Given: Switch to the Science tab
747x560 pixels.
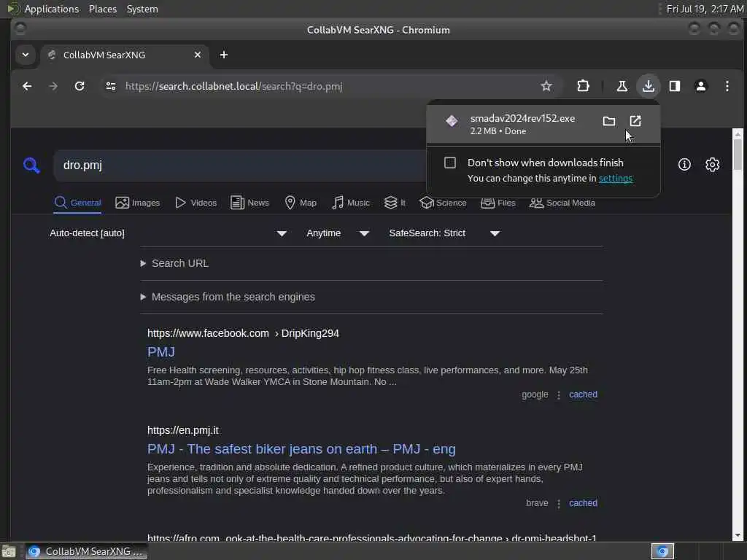Looking at the screenshot, I should (x=443, y=203).
